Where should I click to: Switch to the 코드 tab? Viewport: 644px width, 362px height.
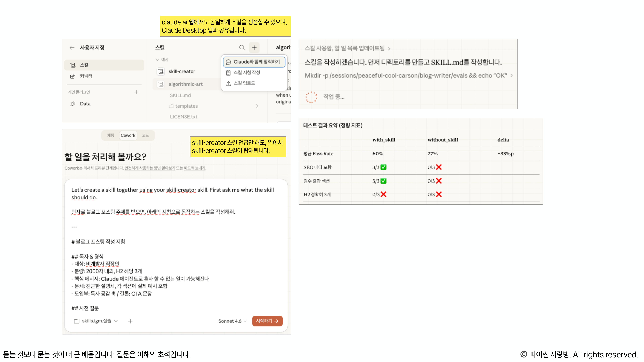coord(146,135)
